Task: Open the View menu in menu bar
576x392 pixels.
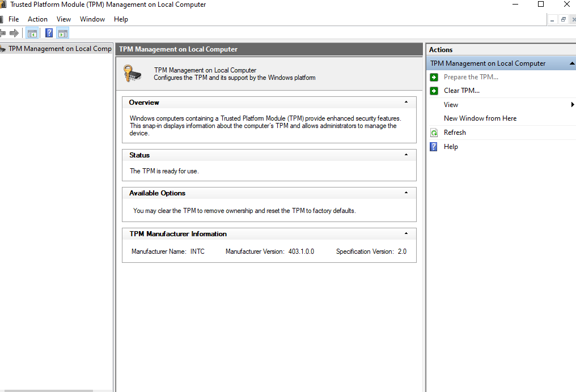Action: click(x=63, y=19)
